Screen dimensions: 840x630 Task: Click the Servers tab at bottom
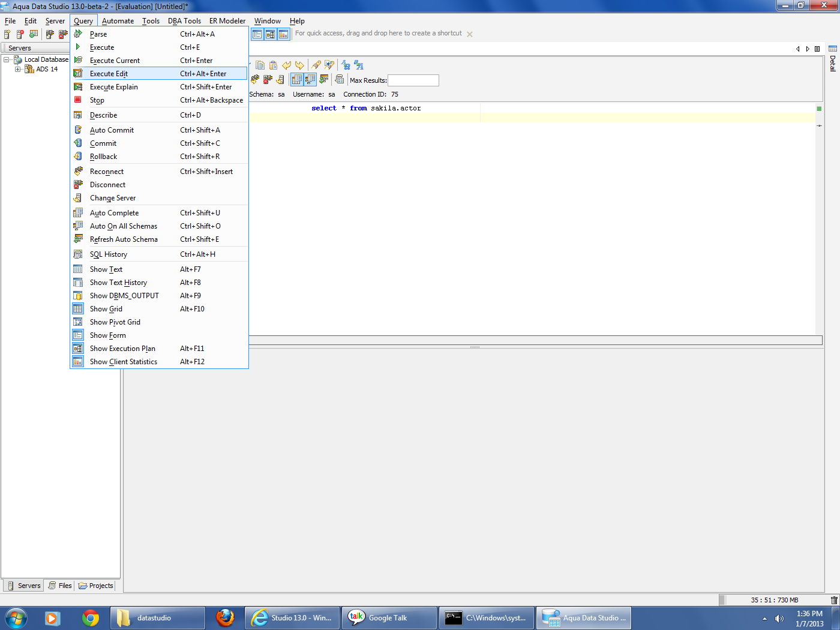click(24, 586)
